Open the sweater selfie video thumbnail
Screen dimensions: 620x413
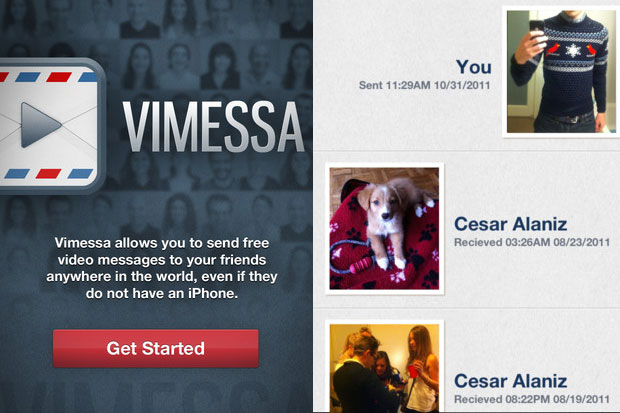click(561, 72)
